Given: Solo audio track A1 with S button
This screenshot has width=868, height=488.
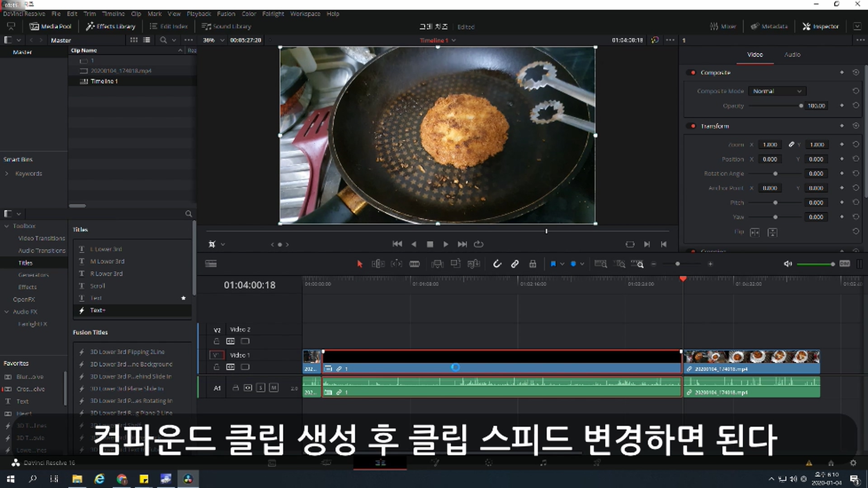Looking at the screenshot, I should tap(260, 388).
